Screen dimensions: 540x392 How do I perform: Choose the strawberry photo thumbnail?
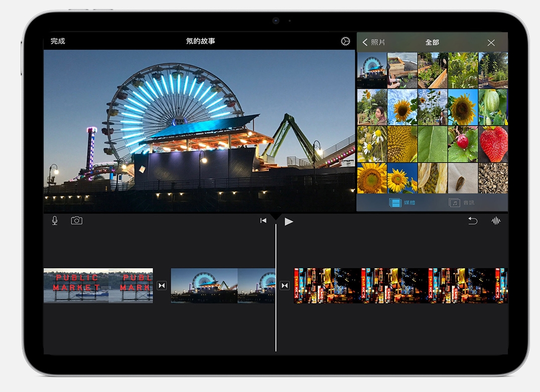click(x=493, y=144)
